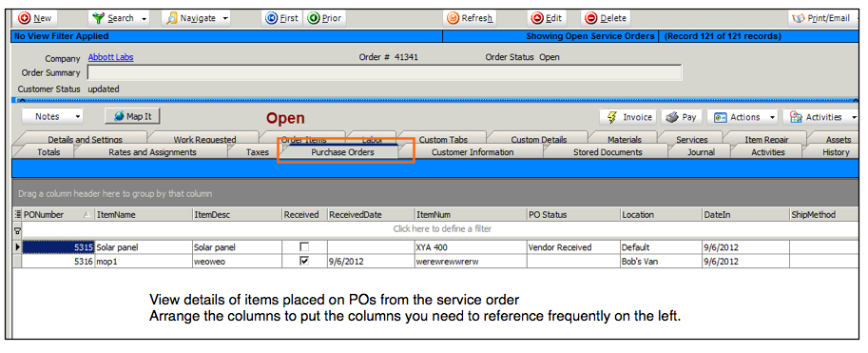Open the Abbott Labs company link
This screenshot has height=353, width=868.
click(110, 57)
